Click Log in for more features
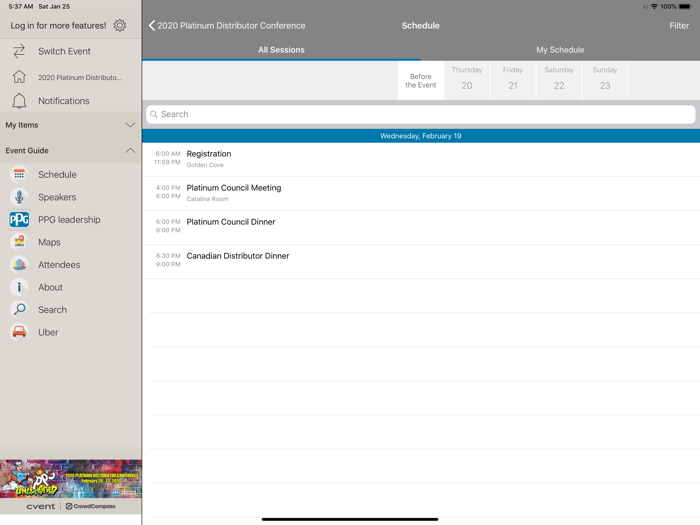 pos(58,25)
